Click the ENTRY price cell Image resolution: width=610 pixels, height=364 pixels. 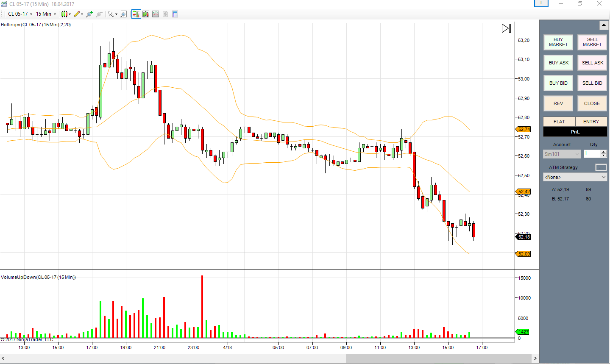(x=591, y=122)
